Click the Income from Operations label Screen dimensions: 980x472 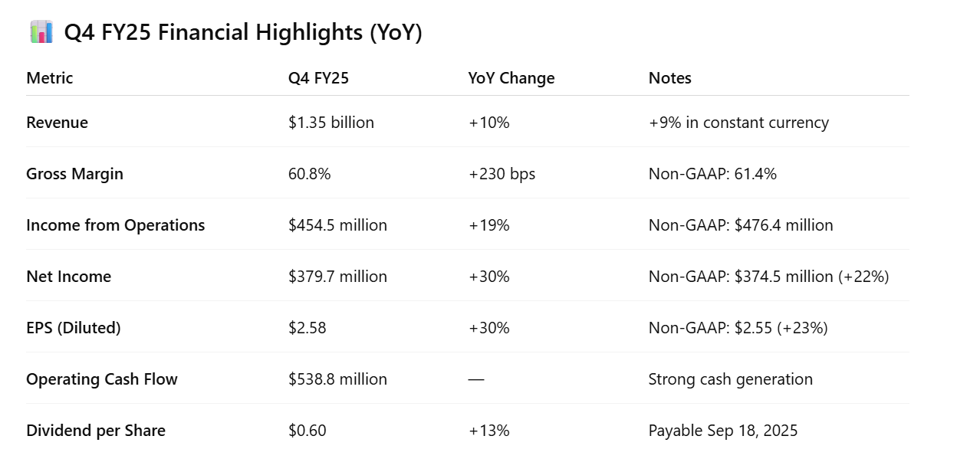[115, 225]
